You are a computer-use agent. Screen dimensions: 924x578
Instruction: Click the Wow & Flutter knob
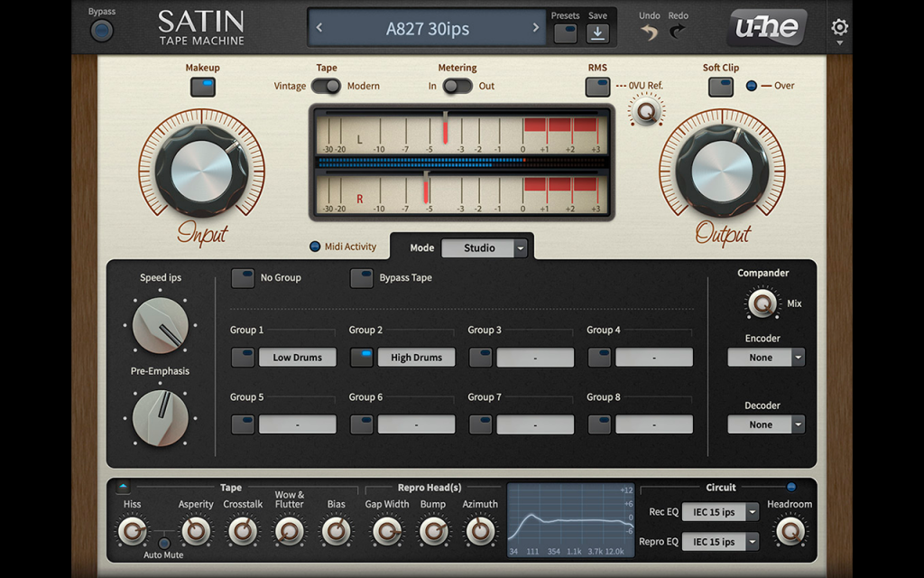pyautogui.click(x=289, y=531)
